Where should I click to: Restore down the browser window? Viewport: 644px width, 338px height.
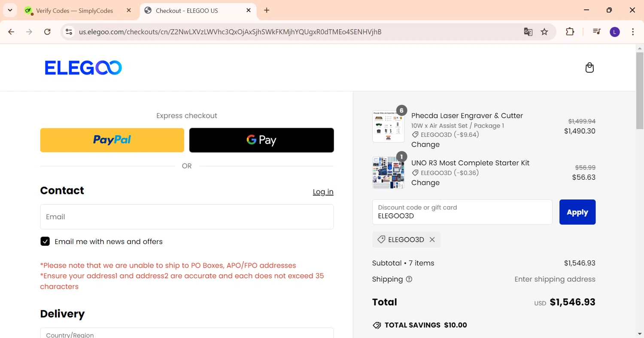coord(609,10)
